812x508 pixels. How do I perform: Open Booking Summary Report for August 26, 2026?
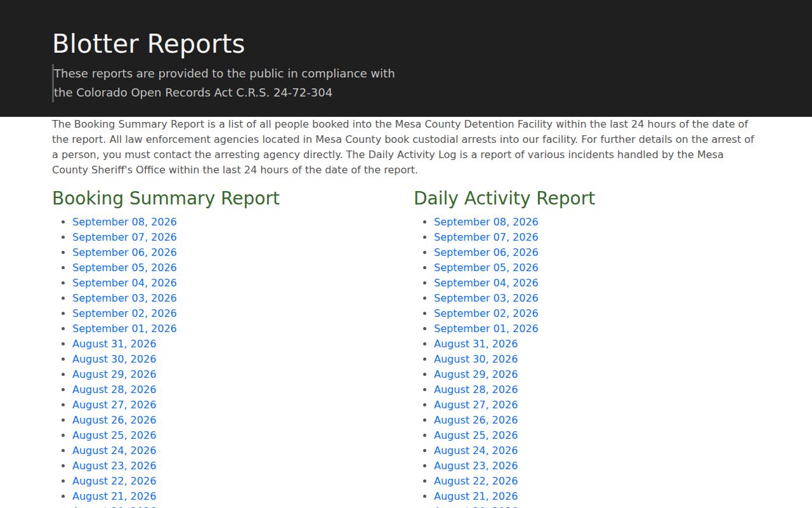(x=114, y=420)
